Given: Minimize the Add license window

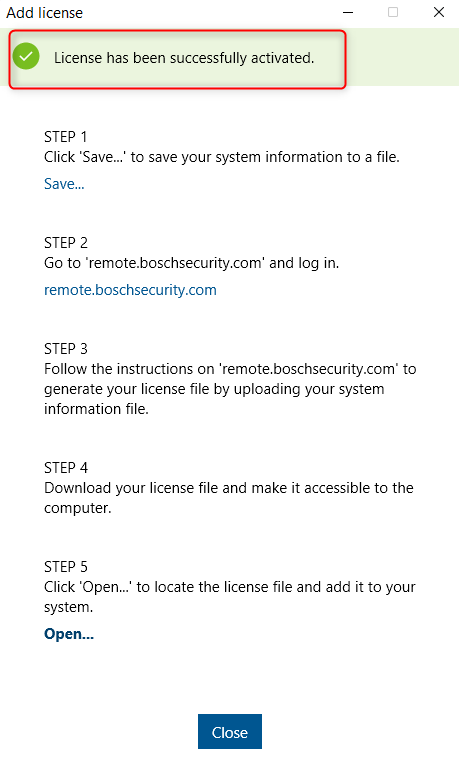Looking at the screenshot, I should [348, 12].
